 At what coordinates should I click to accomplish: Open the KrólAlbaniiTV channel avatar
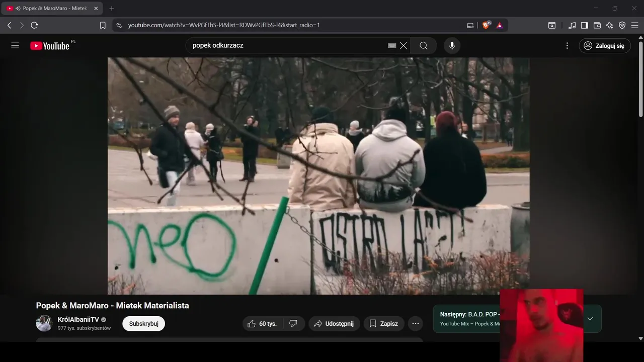(44, 323)
